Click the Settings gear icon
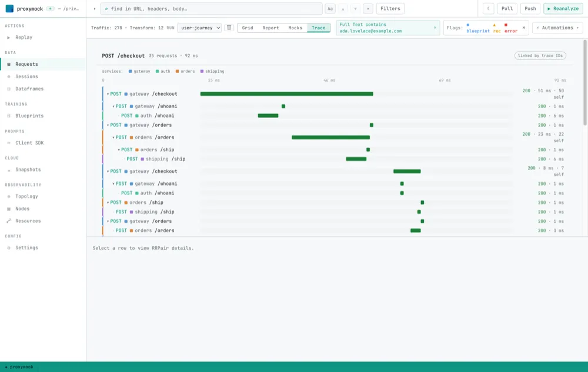 coord(9,247)
